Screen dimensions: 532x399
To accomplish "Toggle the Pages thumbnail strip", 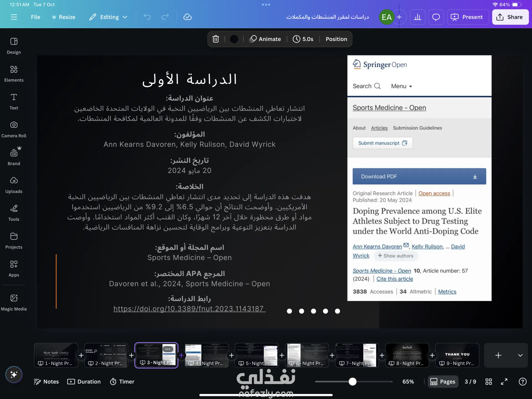I will pyautogui.click(x=443, y=382).
